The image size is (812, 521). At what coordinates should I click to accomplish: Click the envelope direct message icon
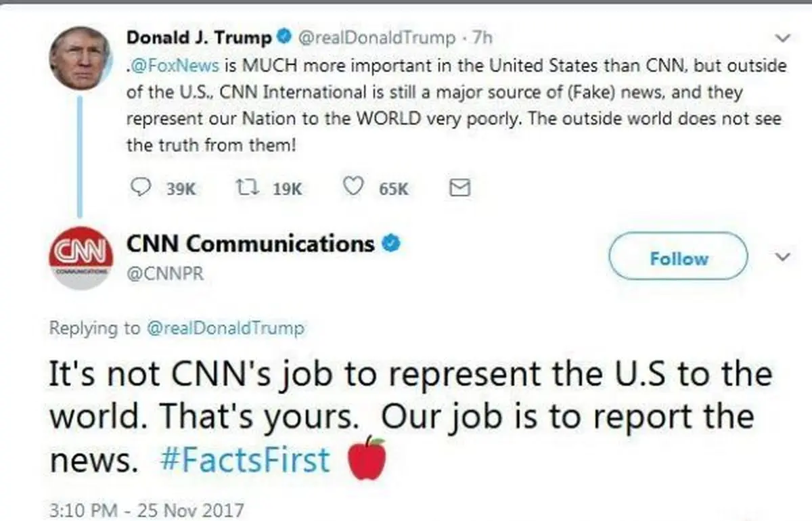[x=459, y=187]
